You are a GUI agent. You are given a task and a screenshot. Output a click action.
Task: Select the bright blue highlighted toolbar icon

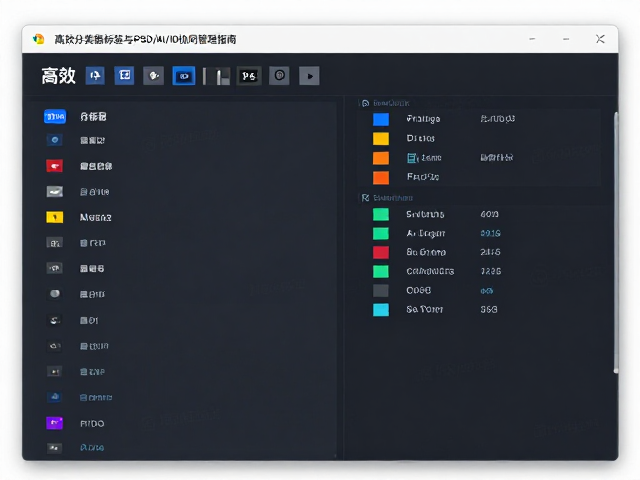(x=184, y=76)
